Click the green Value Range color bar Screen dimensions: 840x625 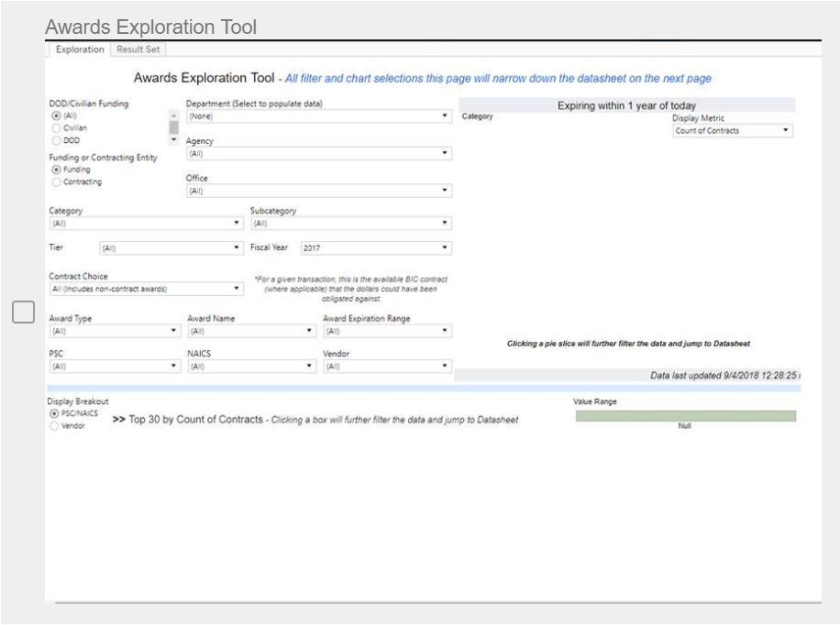(x=685, y=416)
